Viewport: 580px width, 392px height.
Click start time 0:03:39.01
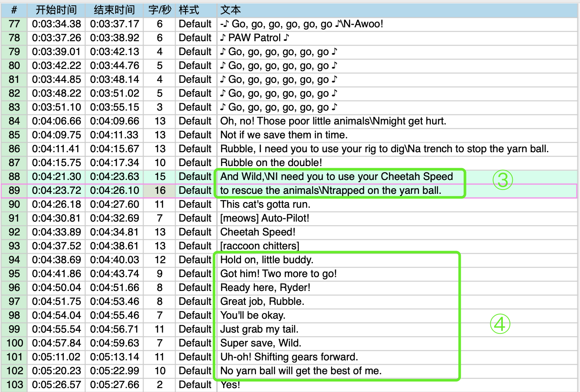pos(56,52)
